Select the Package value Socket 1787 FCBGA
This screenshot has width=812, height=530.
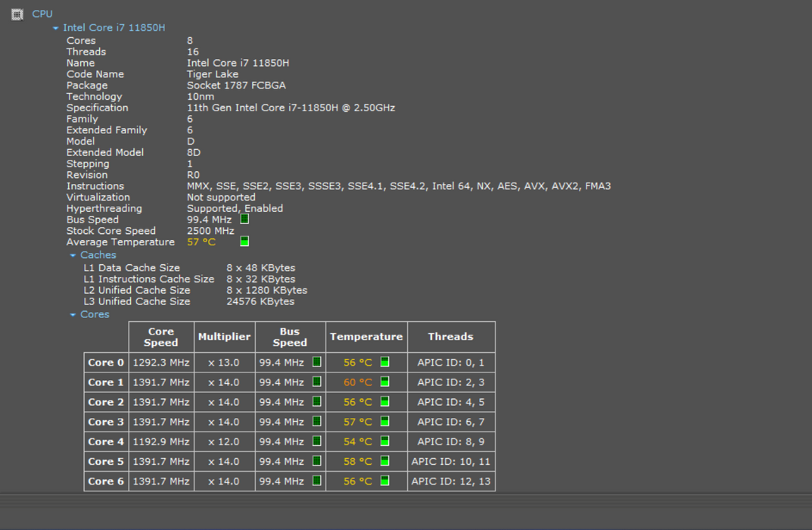pyautogui.click(x=236, y=85)
